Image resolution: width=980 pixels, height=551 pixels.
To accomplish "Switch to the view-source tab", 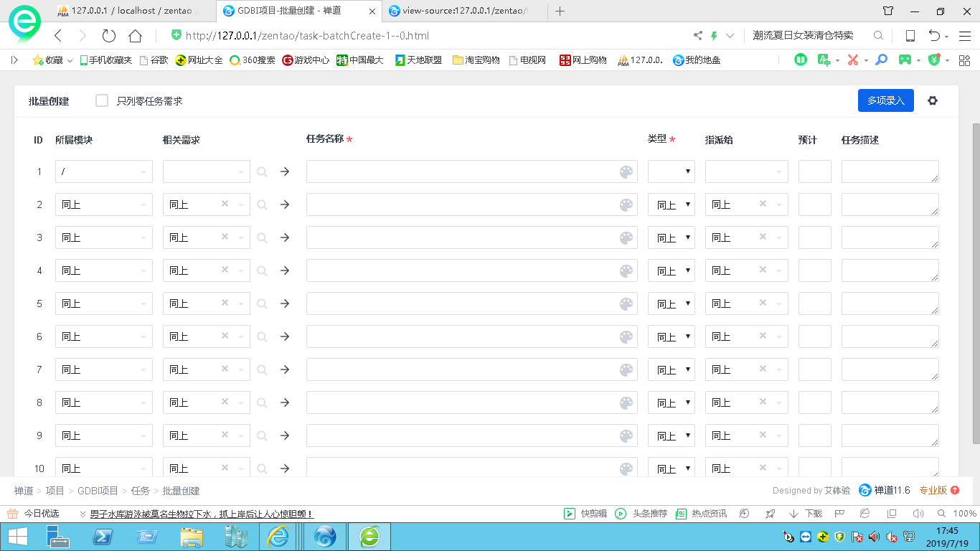I will click(465, 11).
